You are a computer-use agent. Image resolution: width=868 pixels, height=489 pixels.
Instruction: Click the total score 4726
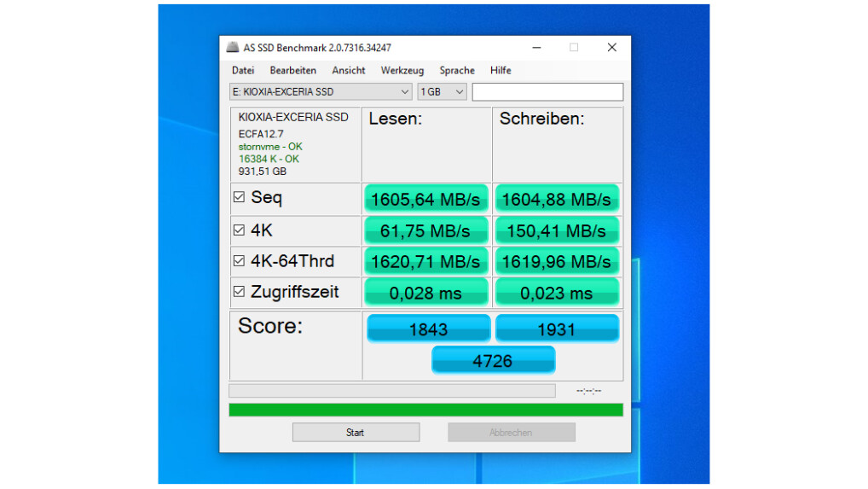(493, 360)
